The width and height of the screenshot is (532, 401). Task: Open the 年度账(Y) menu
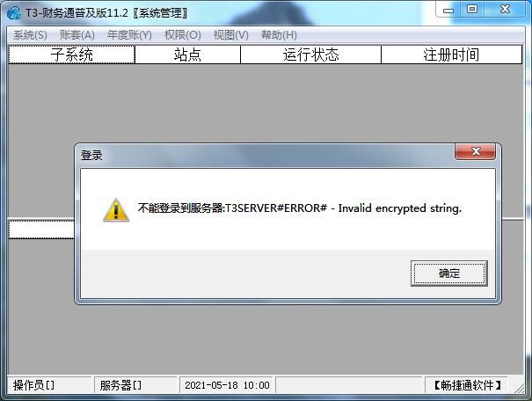coord(129,35)
